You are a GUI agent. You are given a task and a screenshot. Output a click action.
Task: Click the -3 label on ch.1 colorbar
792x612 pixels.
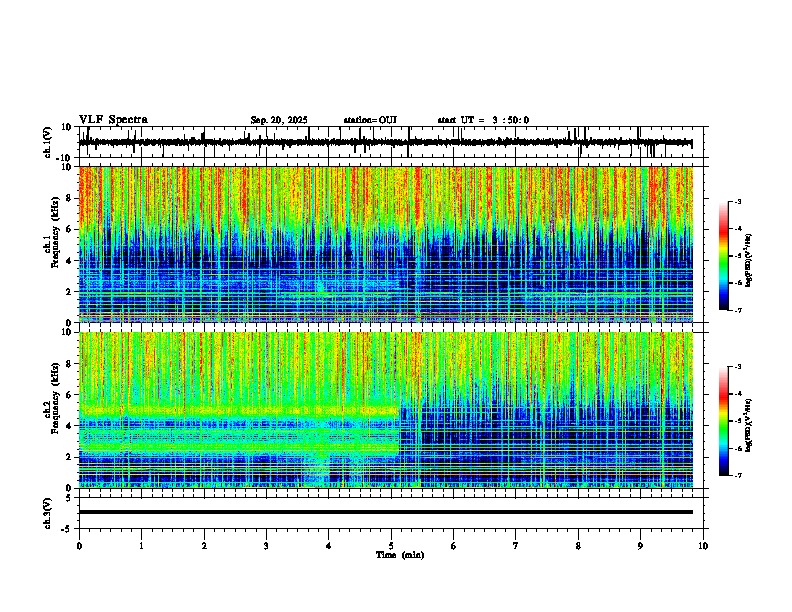[x=738, y=201]
